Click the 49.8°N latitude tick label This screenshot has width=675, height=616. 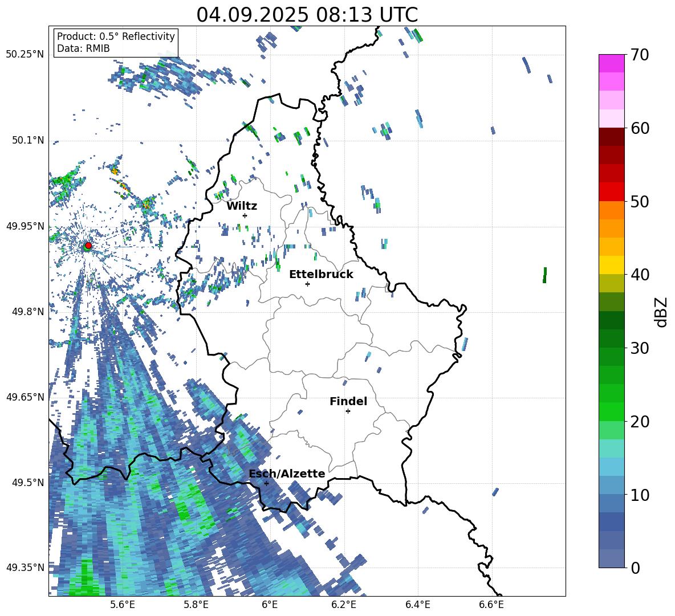point(27,312)
